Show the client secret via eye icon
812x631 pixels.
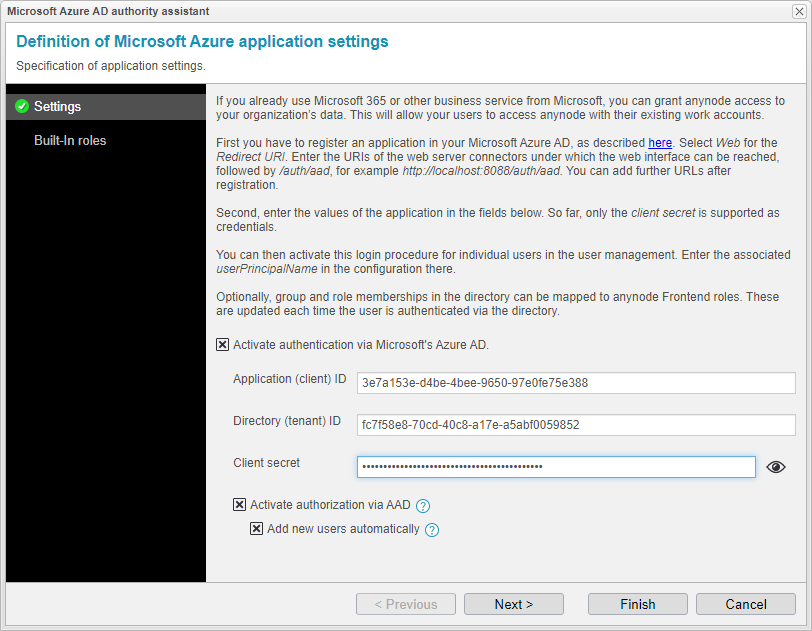[776, 467]
